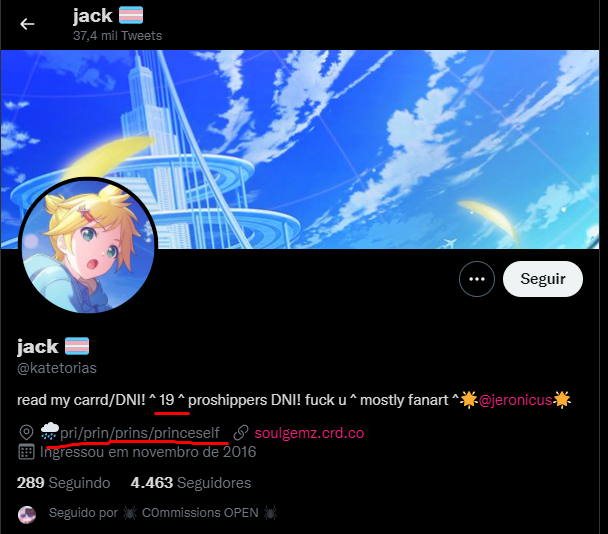Open the three-dots more options button
608x534 pixels.
coord(477,279)
